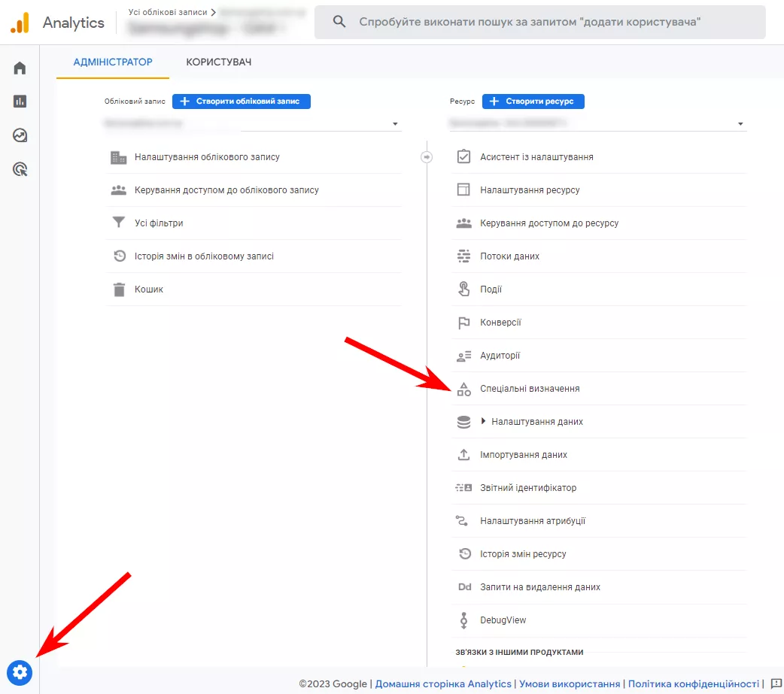
Task: Open the Reports bar-chart icon
Action: point(20,102)
